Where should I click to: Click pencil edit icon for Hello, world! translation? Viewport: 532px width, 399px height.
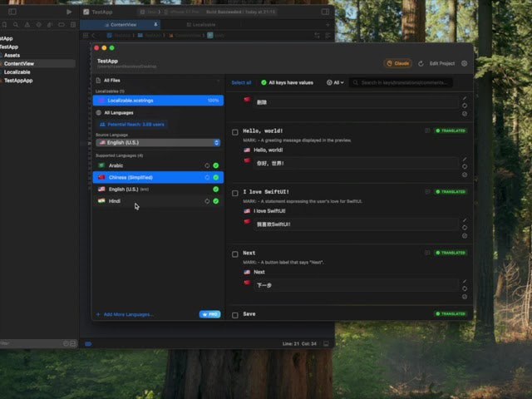(x=464, y=159)
